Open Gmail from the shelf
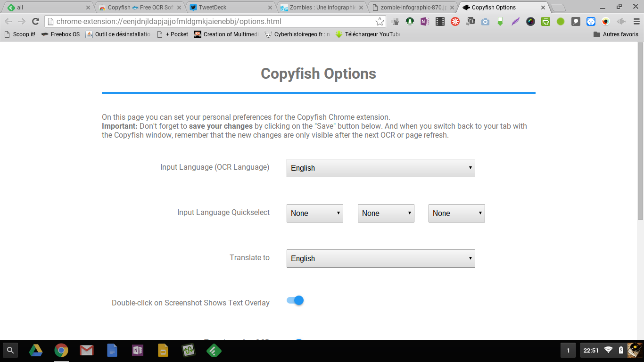Screen dimensions: 644x362 pyautogui.click(x=86, y=350)
